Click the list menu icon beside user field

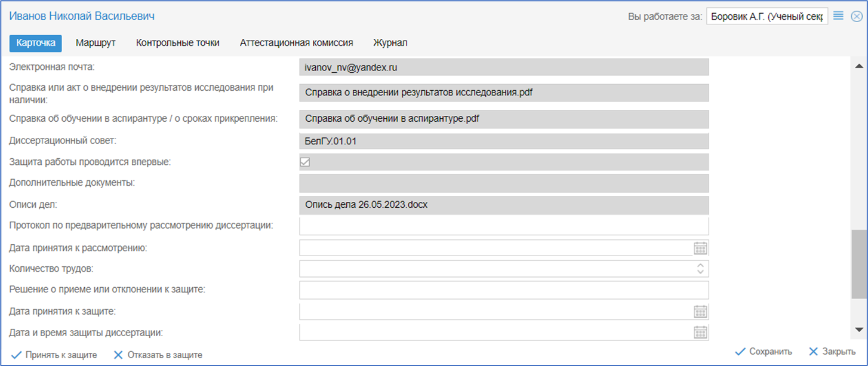click(x=838, y=16)
